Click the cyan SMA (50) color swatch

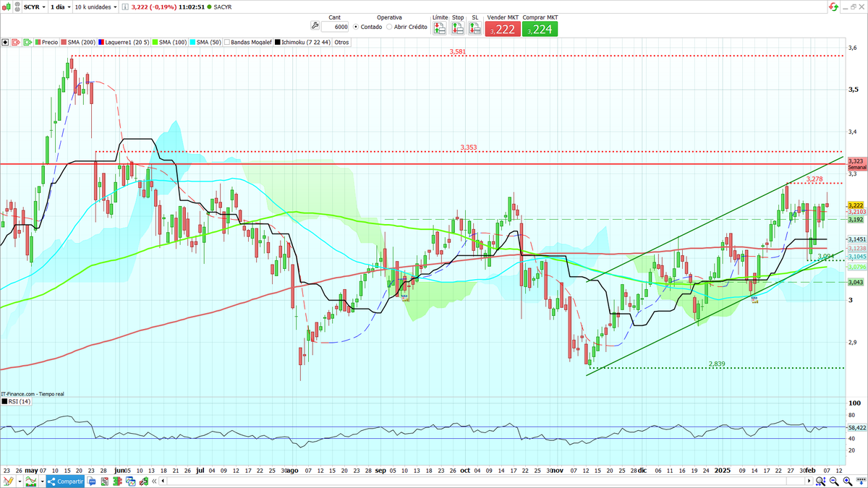pyautogui.click(x=192, y=42)
